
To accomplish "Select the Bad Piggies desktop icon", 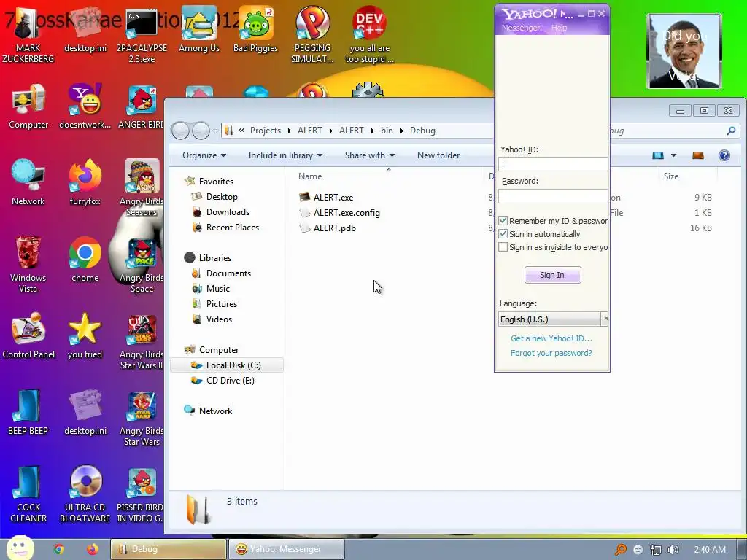I will click(255, 31).
